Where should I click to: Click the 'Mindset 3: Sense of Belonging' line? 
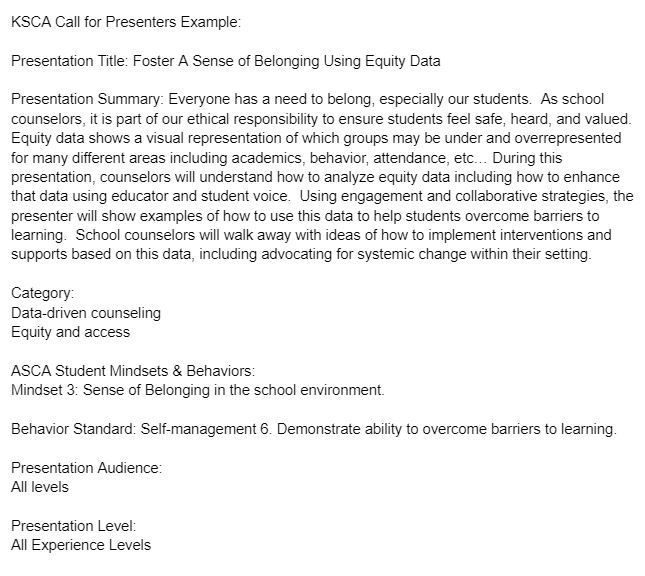click(198, 390)
